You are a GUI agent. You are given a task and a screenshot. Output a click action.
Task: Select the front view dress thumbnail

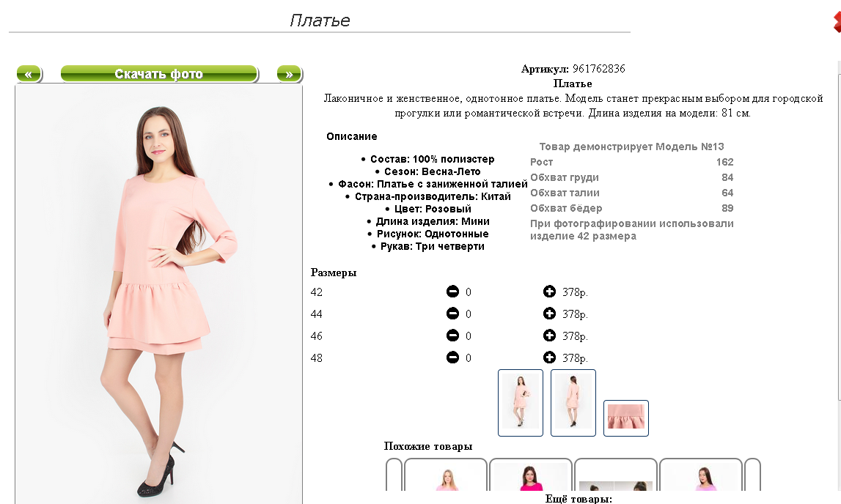click(521, 403)
